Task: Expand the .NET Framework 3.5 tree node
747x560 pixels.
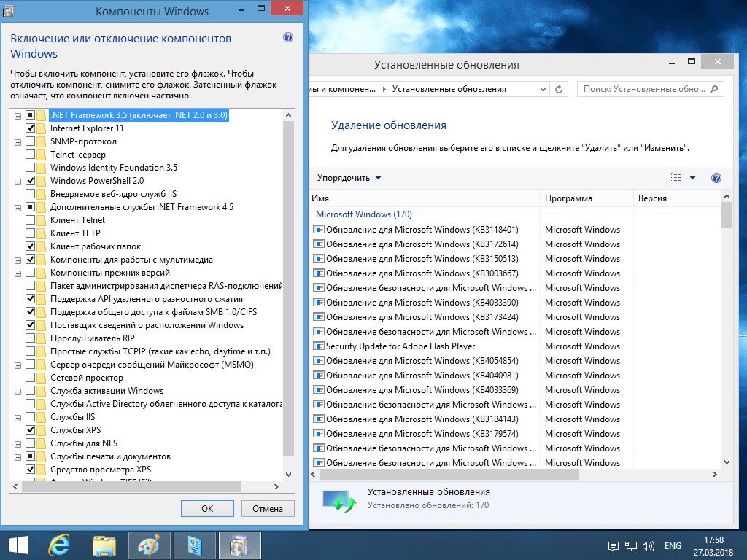Action: click(18, 115)
